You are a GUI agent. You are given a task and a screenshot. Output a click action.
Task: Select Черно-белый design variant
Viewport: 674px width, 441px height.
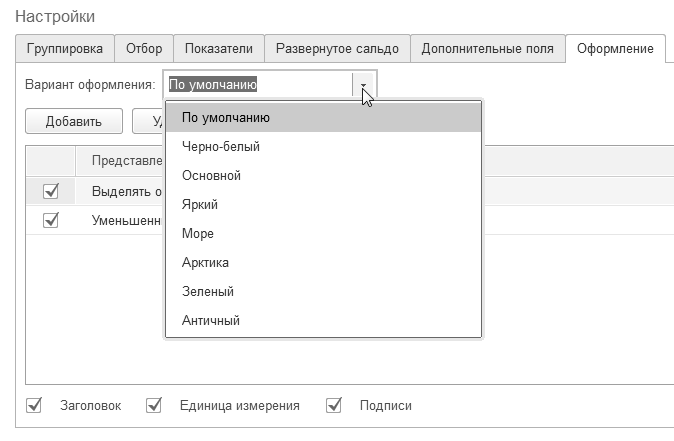tap(221, 147)
